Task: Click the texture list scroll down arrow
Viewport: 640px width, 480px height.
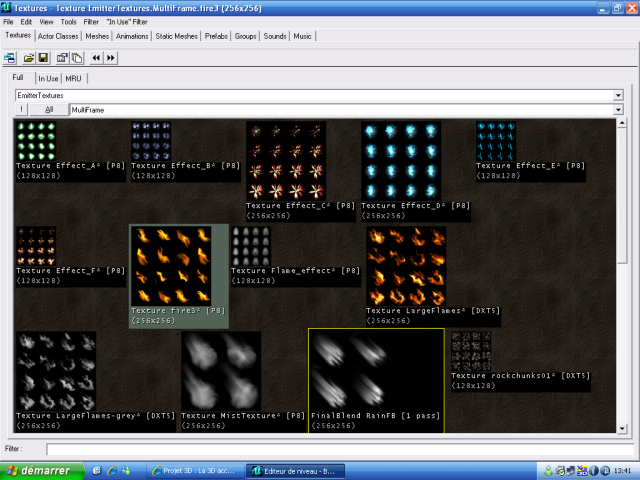Action: [622, 428]
